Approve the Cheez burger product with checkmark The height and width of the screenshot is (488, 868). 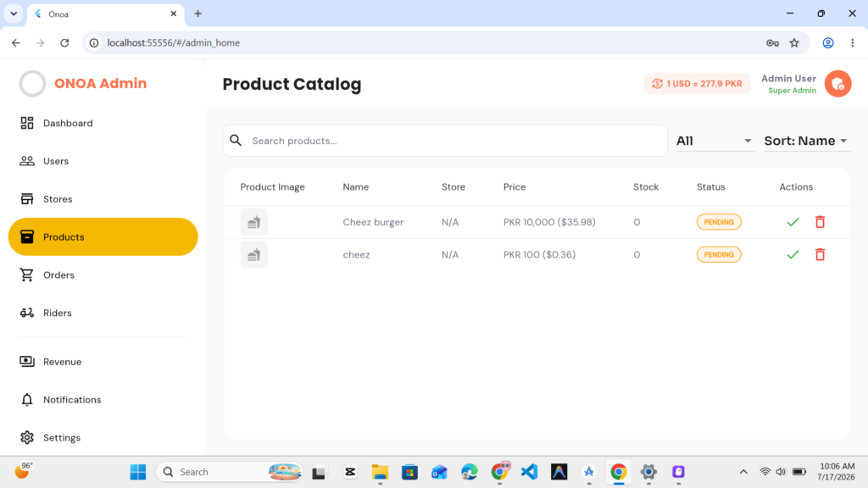793,222
